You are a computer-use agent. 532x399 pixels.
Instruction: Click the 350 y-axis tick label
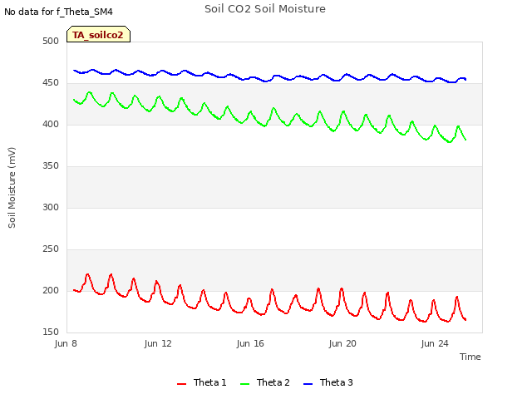pos(51,166)
